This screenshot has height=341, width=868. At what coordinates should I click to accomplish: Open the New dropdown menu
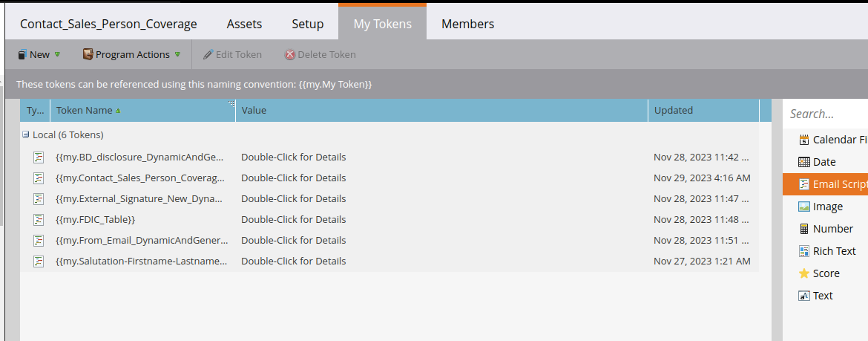click(39, 54)
